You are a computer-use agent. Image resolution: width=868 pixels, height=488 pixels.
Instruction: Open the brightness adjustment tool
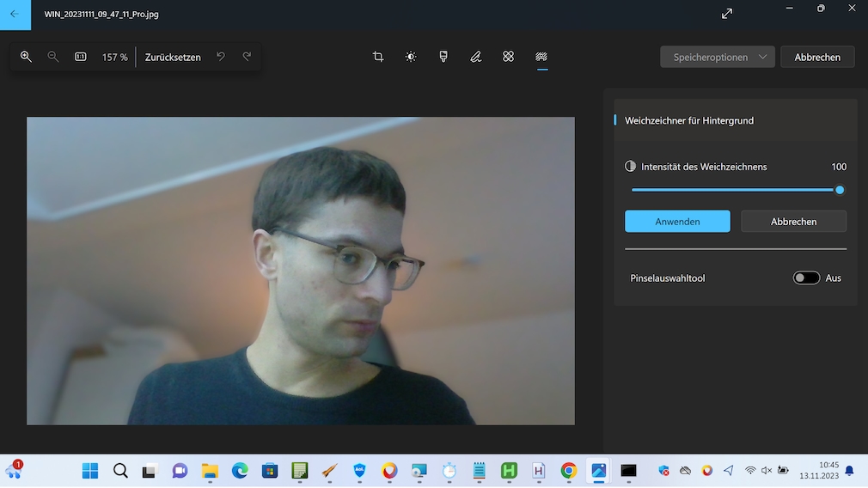(411, 57)
